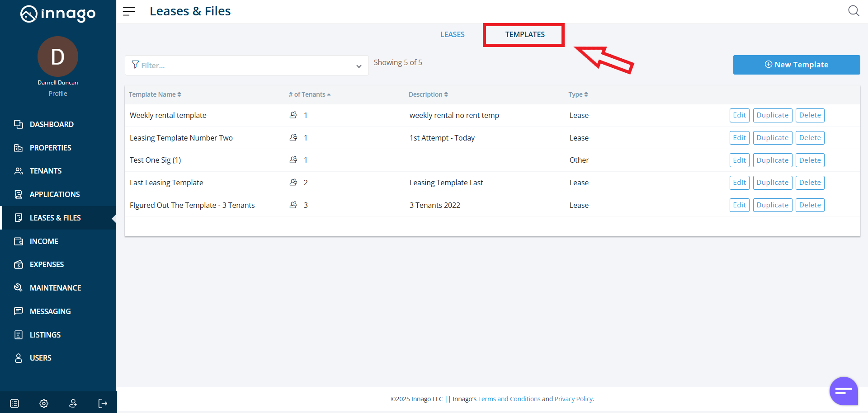
Task: Open the account person icon in bottom bar
Action: (x=73, y=404)
